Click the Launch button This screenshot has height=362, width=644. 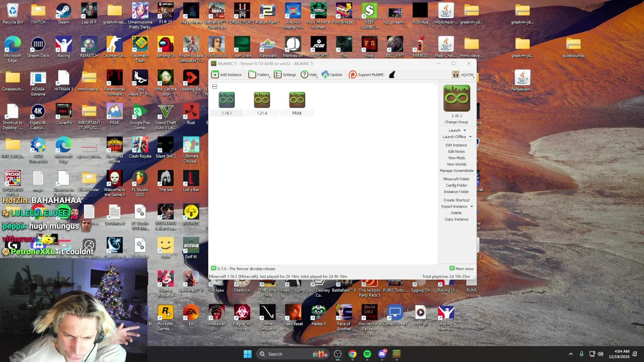pyautogui.click(x=454, y=130)
